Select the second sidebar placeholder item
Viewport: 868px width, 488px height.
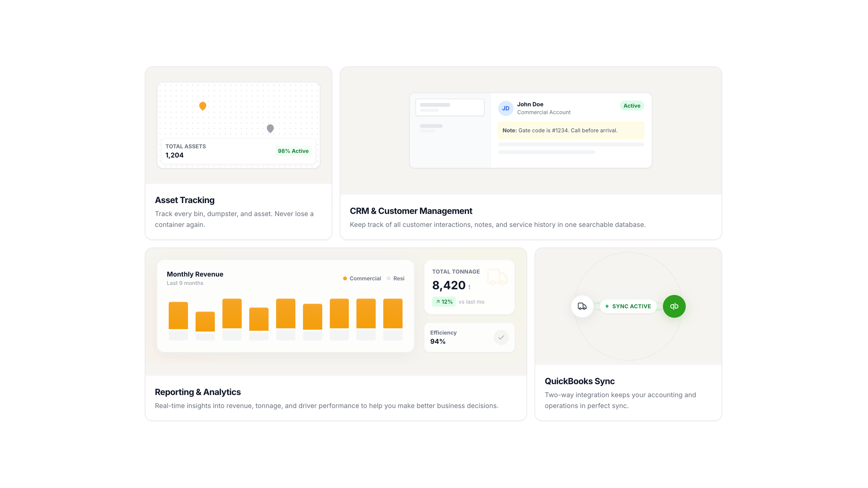point(431,128)
